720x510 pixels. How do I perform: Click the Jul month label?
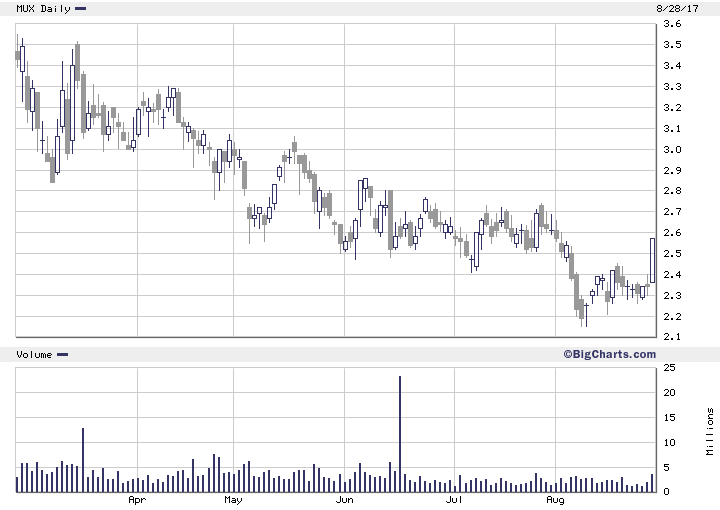[x=454, y=500]
